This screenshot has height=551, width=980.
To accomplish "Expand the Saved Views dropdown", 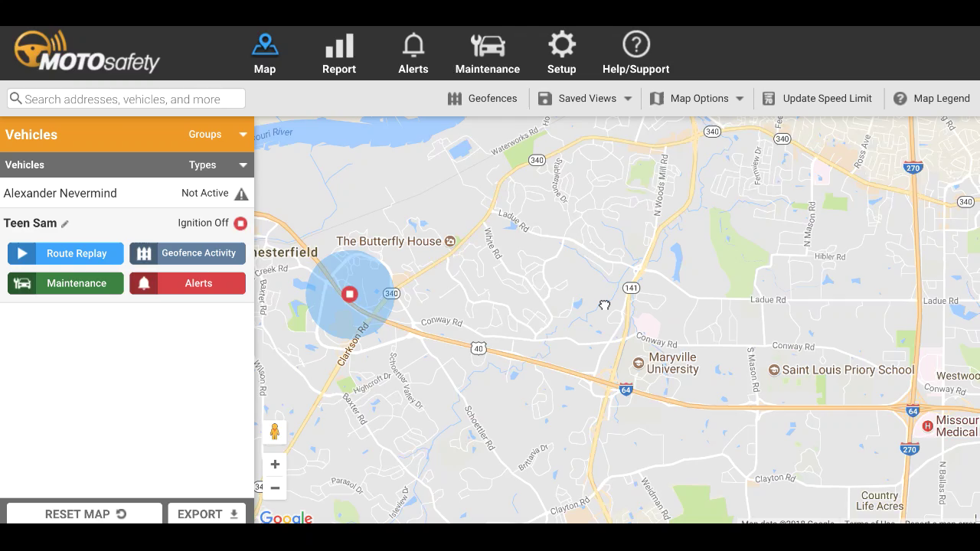I will (586, 99).
